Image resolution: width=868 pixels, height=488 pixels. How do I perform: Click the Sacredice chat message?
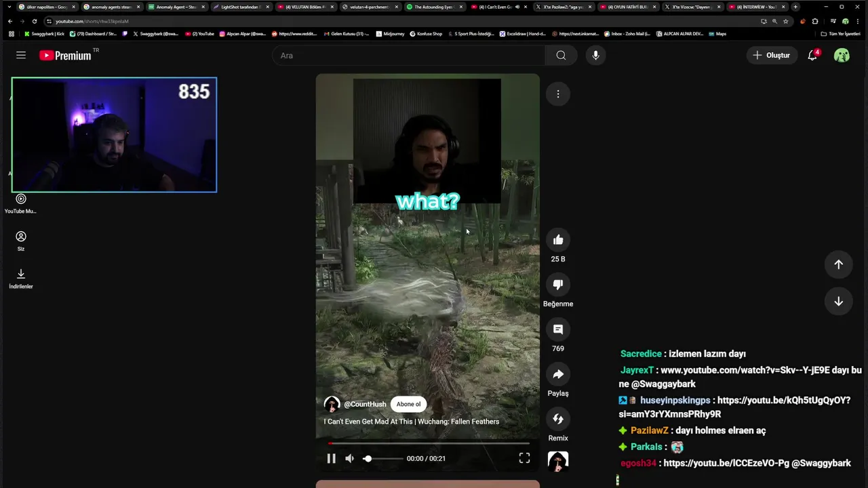(x=683, y=354)
